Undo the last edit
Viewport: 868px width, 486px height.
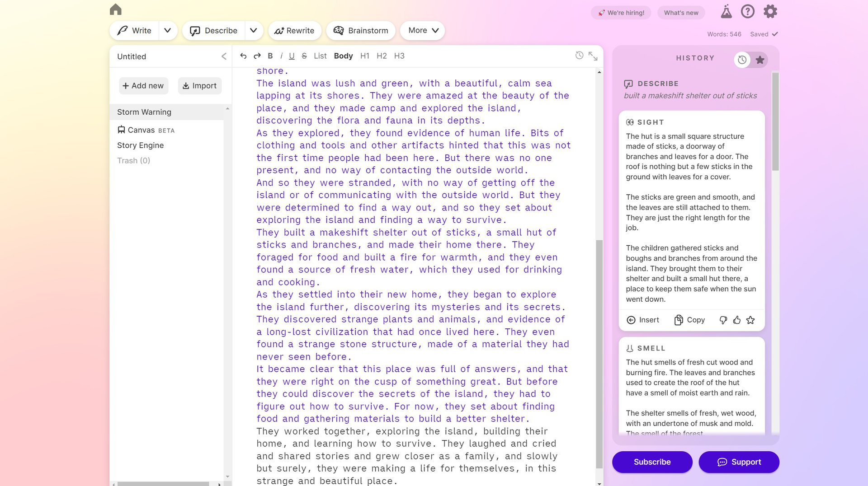[243, 56]
